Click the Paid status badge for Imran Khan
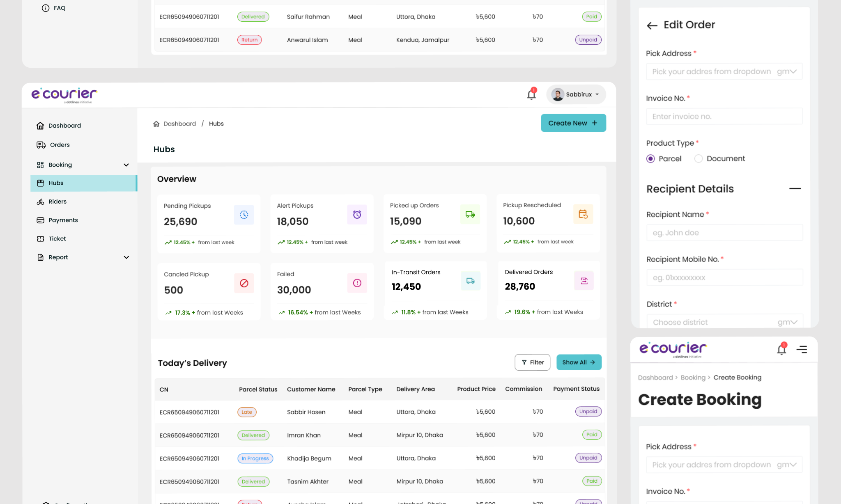 pos(591,435)
